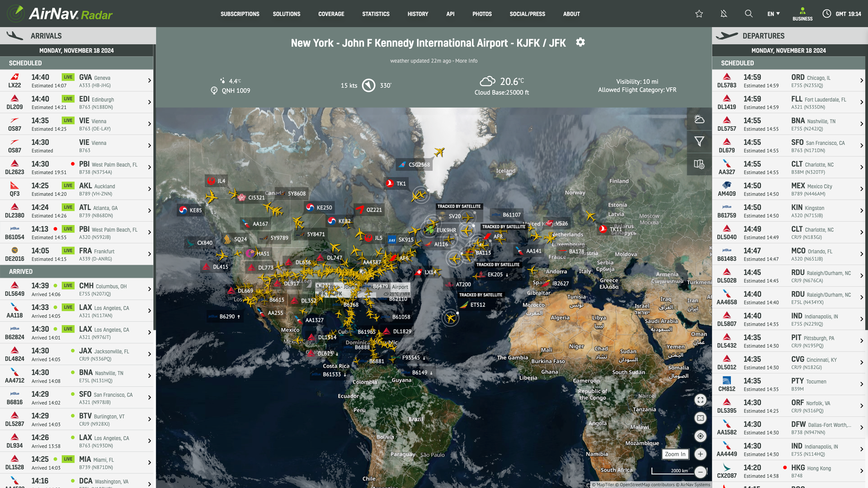Click the airport settings gear icon
Image resolution: width=868 pixels, height=488 pixels.
(580, 42)
